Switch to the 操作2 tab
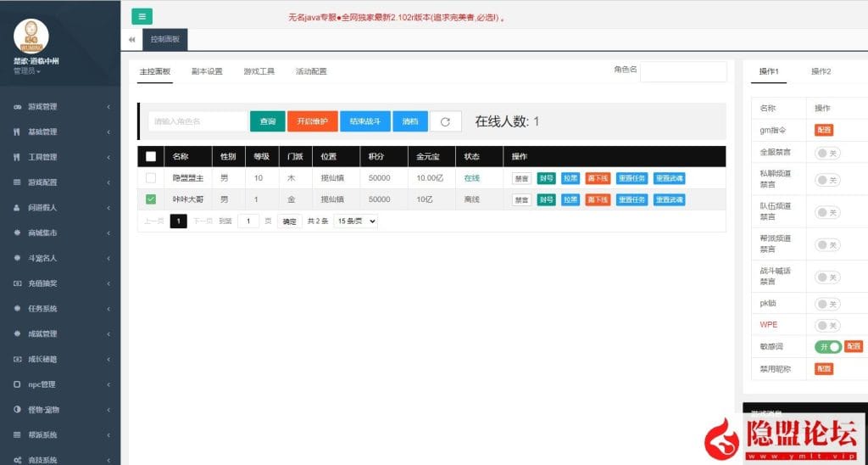The height and width of the screenshot is (465, 868). pyautogui.click(x=821, y=71)
